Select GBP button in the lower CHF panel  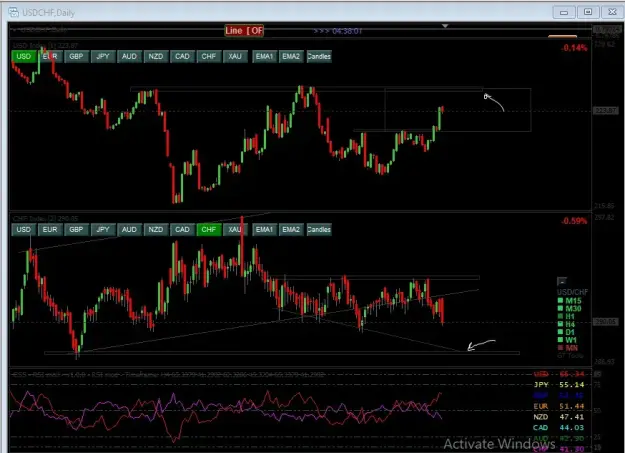coord(76,230)
